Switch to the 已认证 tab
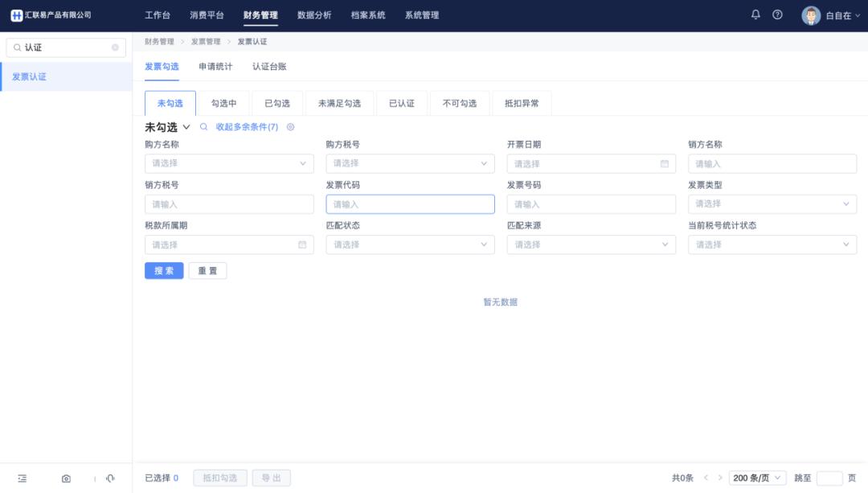 (x=401, y=103)
